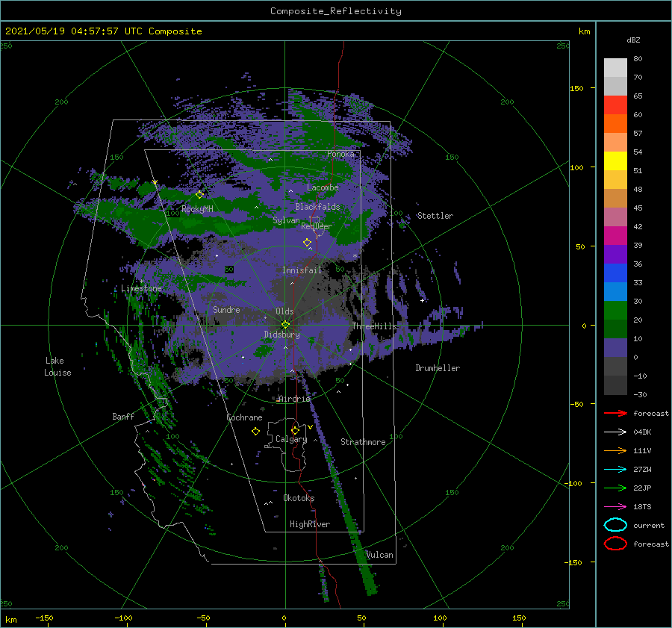The image size is (672, 628).
Task: Click the yellow diamond marker south of RedDeer
Action: tap(308, 243)
